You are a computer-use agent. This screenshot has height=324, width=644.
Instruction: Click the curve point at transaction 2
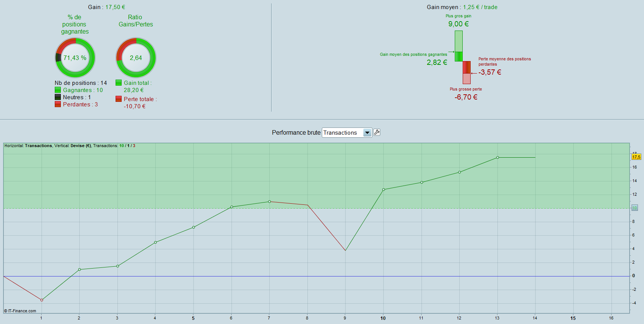pos(79,270)
